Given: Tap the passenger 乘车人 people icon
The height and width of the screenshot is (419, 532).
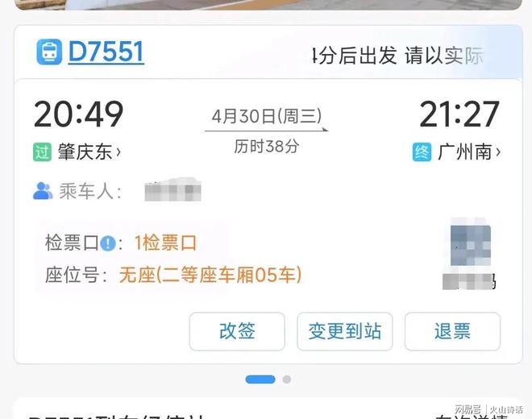Looking at the screenshot, I should tap(43, 191).
